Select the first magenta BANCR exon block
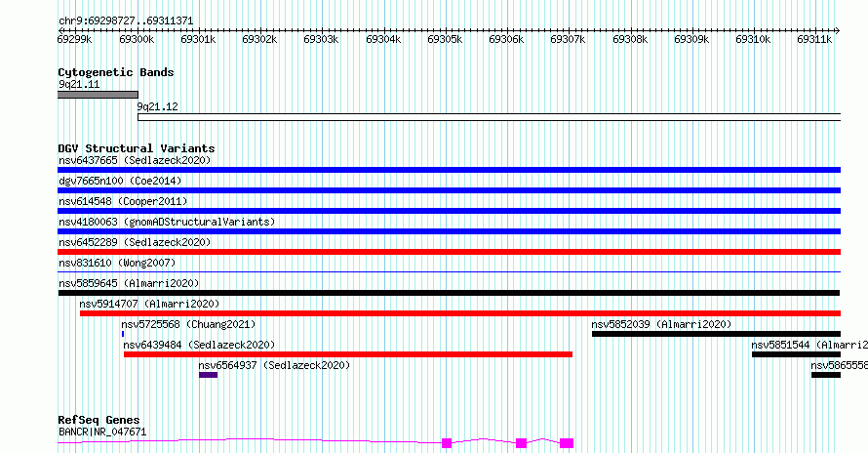868x453 pixels. tap(447, 443)
